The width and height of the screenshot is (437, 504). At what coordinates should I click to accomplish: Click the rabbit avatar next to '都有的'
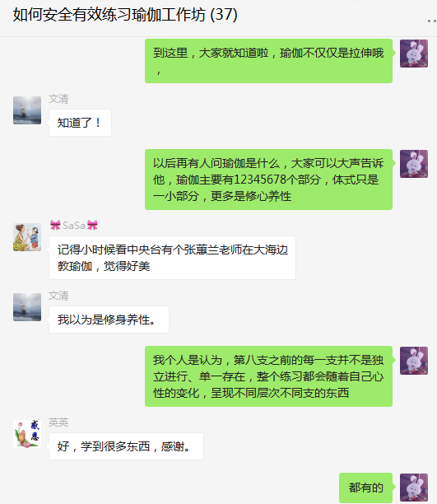pos(414,488)
